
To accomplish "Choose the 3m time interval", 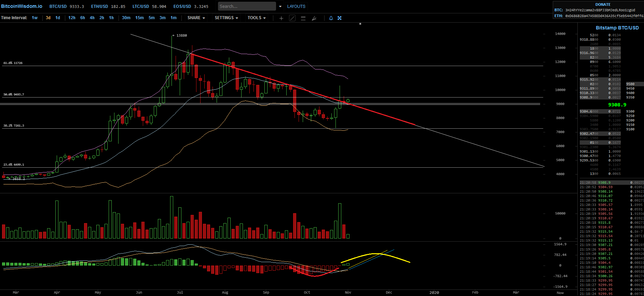I will tap(163, 18).
